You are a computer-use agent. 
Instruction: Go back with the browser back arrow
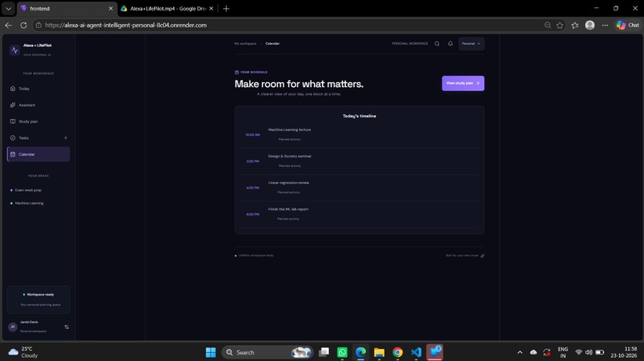click(9, 25)
